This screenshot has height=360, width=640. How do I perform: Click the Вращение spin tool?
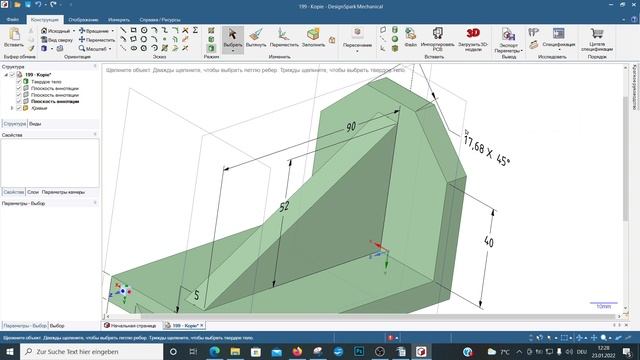[94, 31]
